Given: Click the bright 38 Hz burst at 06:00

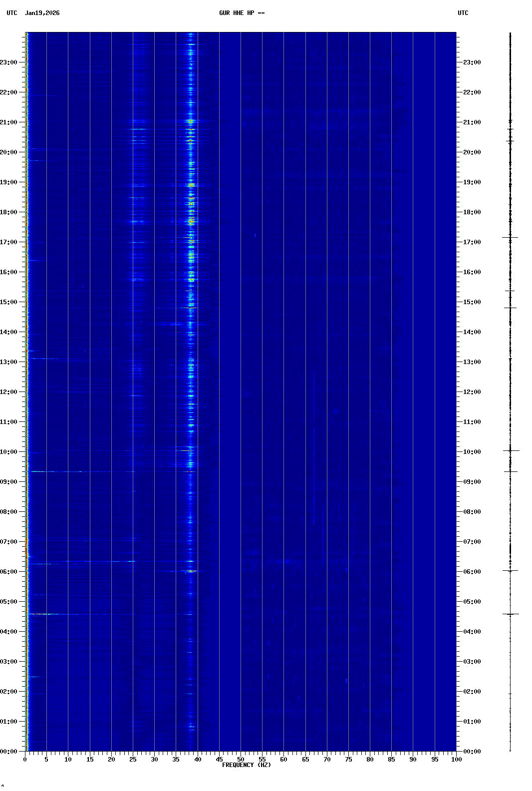Looking at the screenshot, I should (x=190, y=571).
